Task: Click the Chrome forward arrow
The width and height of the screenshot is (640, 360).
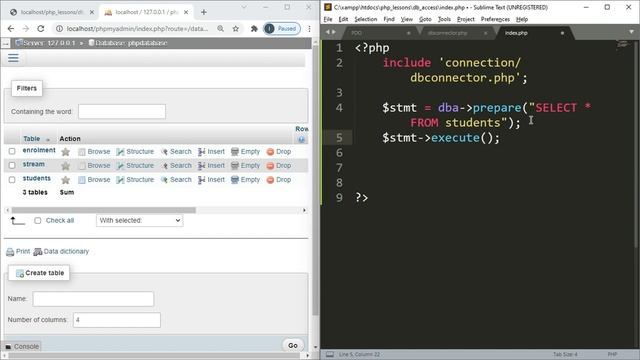Action: (26, 29)
